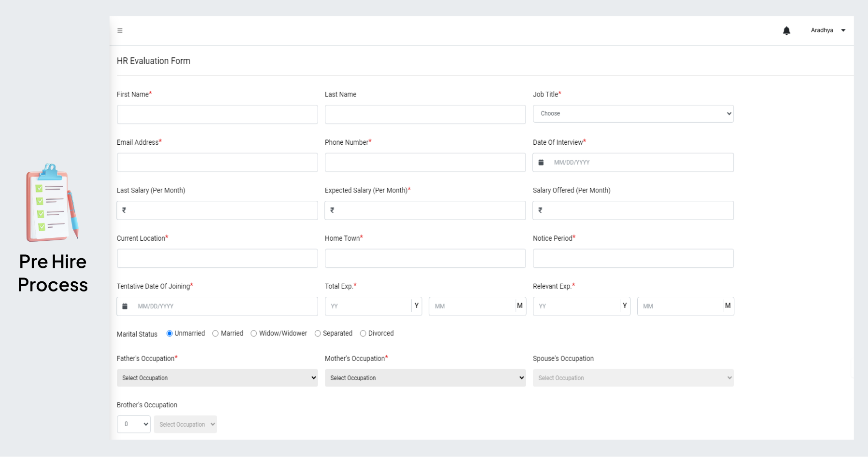The height and width of the screenshot is (457, 868).
Task: Expand the Aradhya user menu
Action: click(828, 30)
